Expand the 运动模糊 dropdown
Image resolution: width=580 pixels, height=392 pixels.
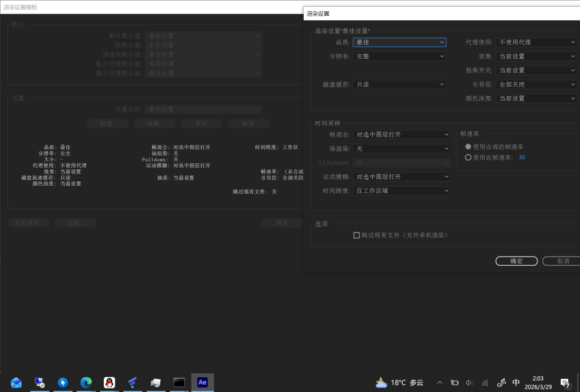pyautogui.click(x=402, y=177)
